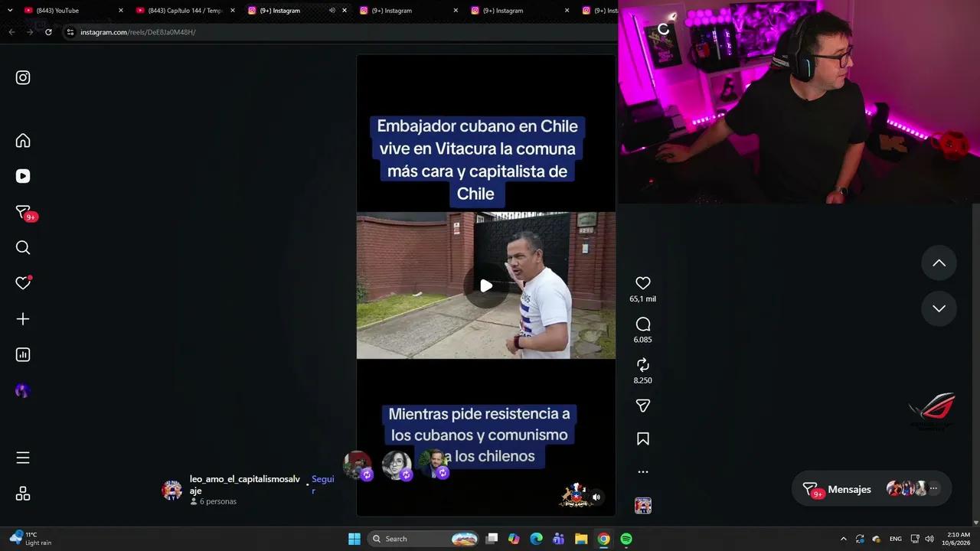
Task: Open the reel comments bubble icon
Action: [x=643, y=324]
